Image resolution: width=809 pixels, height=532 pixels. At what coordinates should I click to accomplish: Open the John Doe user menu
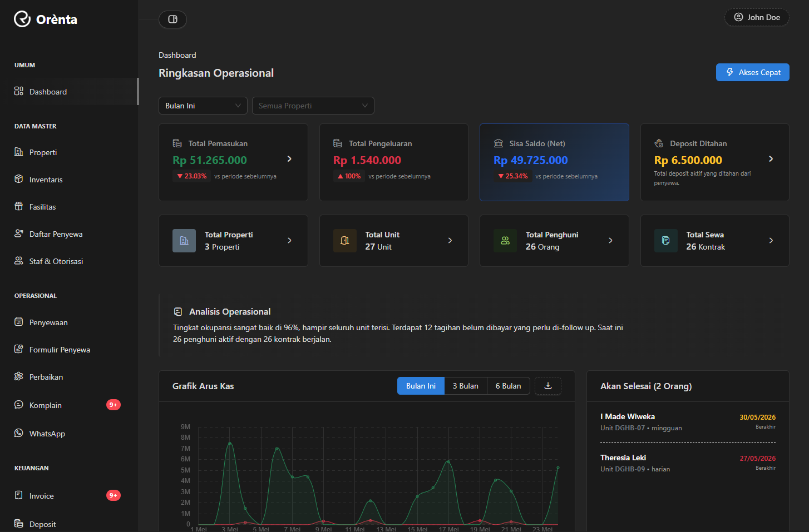click(757, 17)
